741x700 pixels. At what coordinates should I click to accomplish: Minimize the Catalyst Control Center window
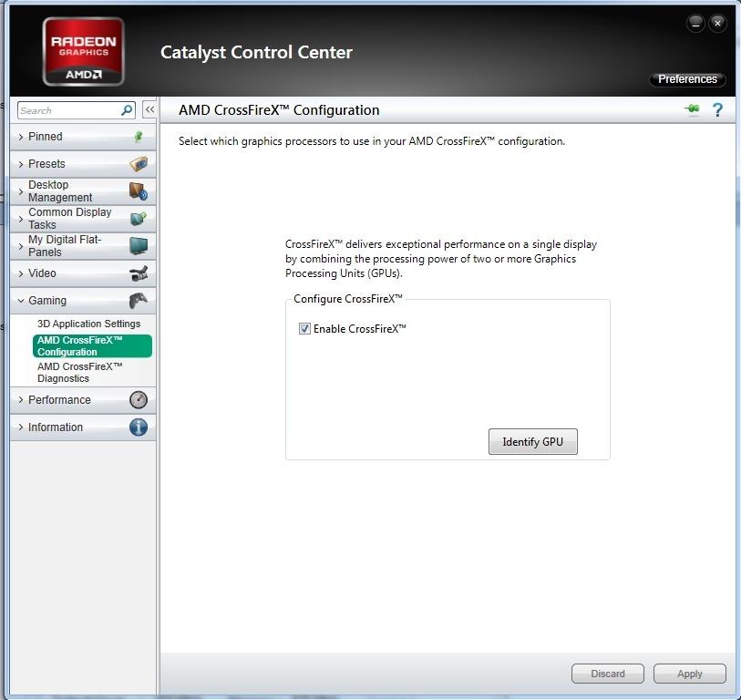click(695, 23)
